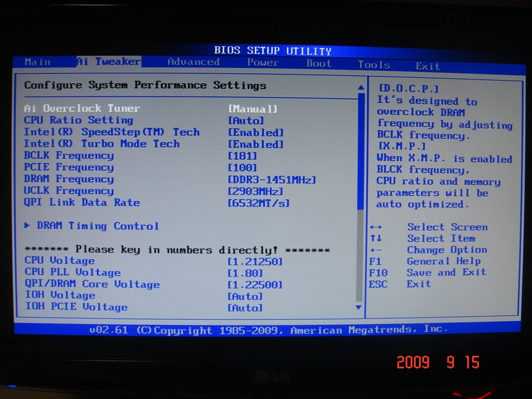Select the Ai Tweaker tab
Image resolution: width=532 pixels, height=399 pixels.
click(x=109, y=61)
